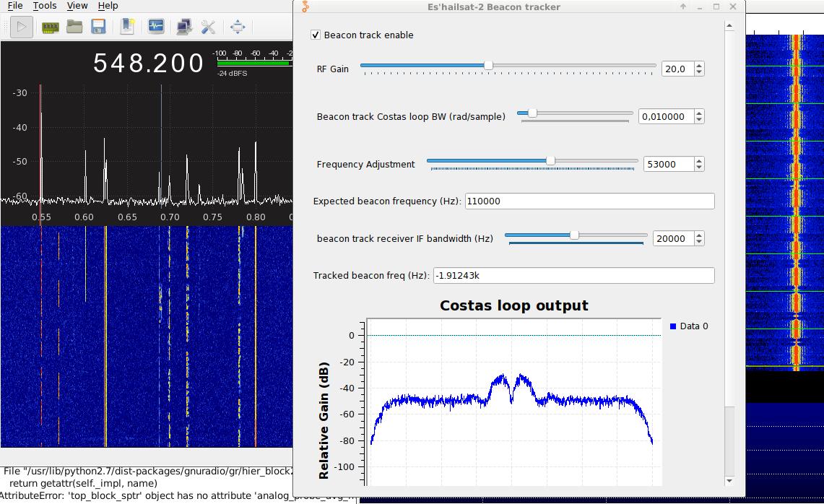Click the 'RF Gain' label
Screen dimensions: 824x504
coord(333,69)
